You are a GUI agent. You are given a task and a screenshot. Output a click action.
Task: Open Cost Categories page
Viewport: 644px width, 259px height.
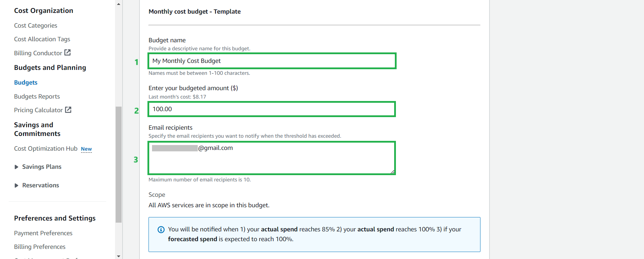(36, 26)
